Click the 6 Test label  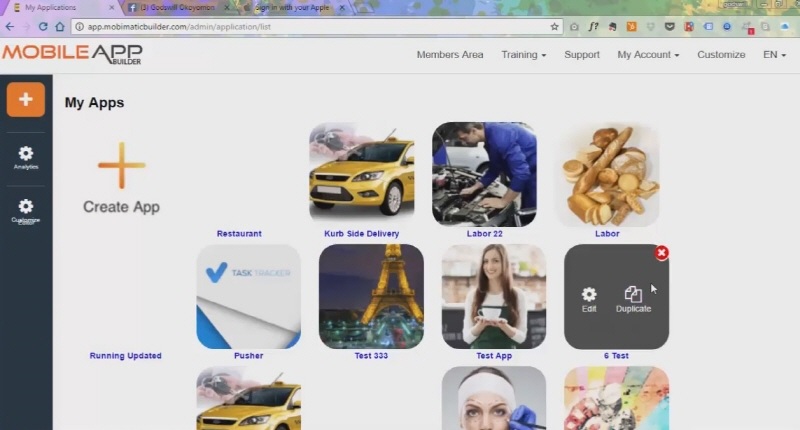click(616, 356)
